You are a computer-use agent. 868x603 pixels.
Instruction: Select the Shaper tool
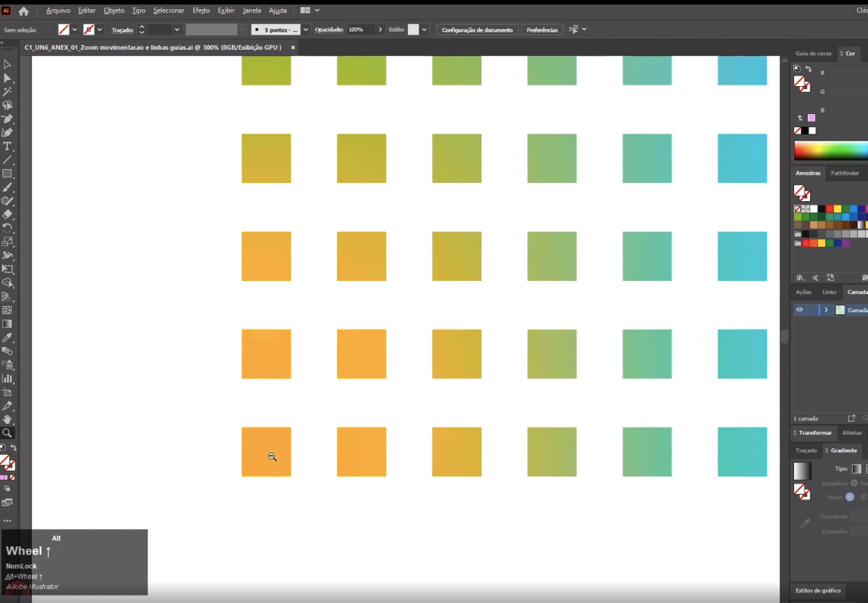(8, 201)
